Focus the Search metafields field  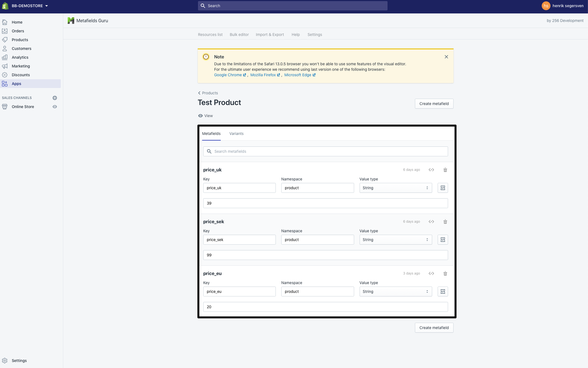(x=325, y=151)
